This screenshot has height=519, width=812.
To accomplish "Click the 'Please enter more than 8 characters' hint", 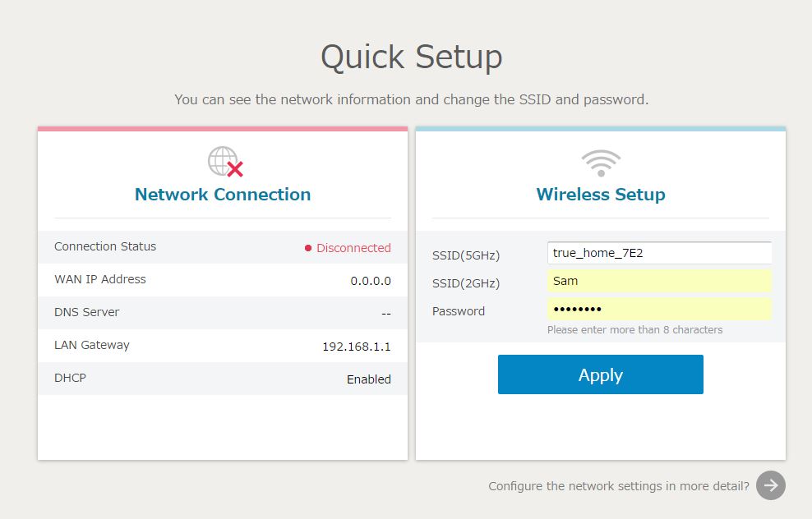I will (x=634, y=330).
